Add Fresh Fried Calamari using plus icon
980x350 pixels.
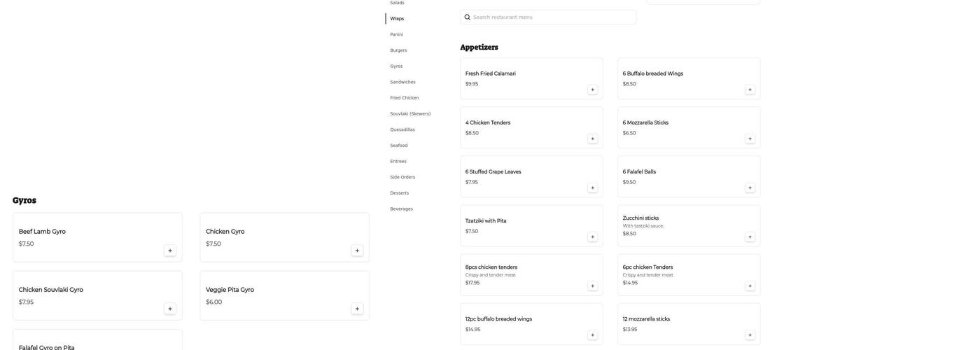[x=592, y=90]
